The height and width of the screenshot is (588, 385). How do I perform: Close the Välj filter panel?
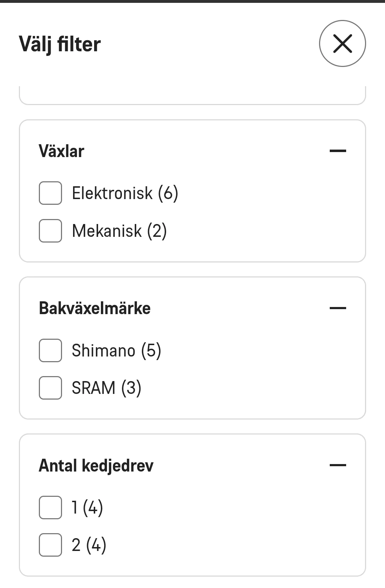click(x=342, y=43)
